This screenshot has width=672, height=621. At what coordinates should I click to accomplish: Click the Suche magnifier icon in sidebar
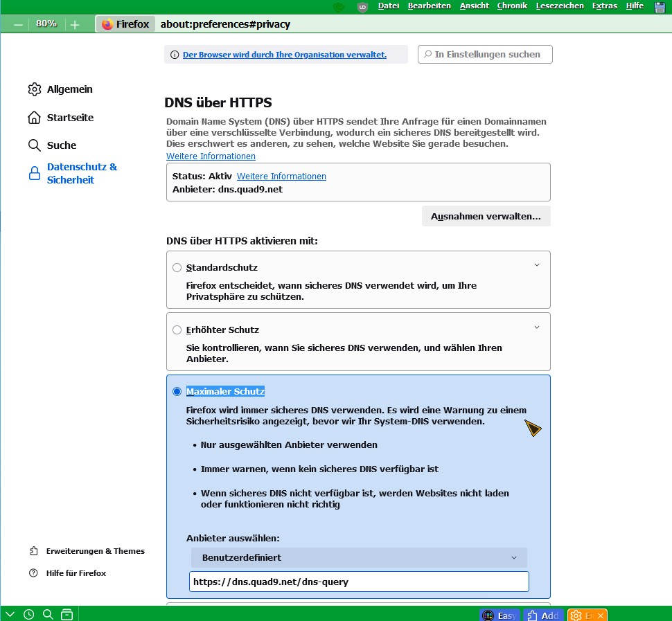(x=34, y=145)
